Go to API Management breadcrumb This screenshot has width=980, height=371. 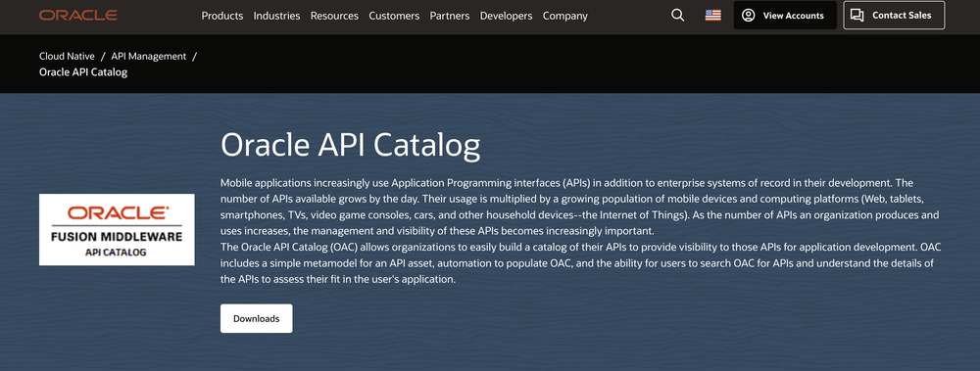[x=149, y=56]
